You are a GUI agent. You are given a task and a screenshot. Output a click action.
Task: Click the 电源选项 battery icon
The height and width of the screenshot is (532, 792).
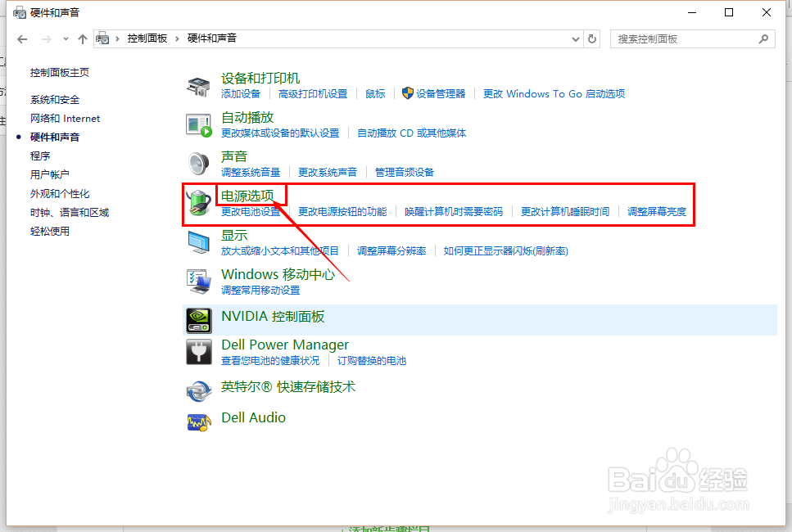tap(198, 201)
